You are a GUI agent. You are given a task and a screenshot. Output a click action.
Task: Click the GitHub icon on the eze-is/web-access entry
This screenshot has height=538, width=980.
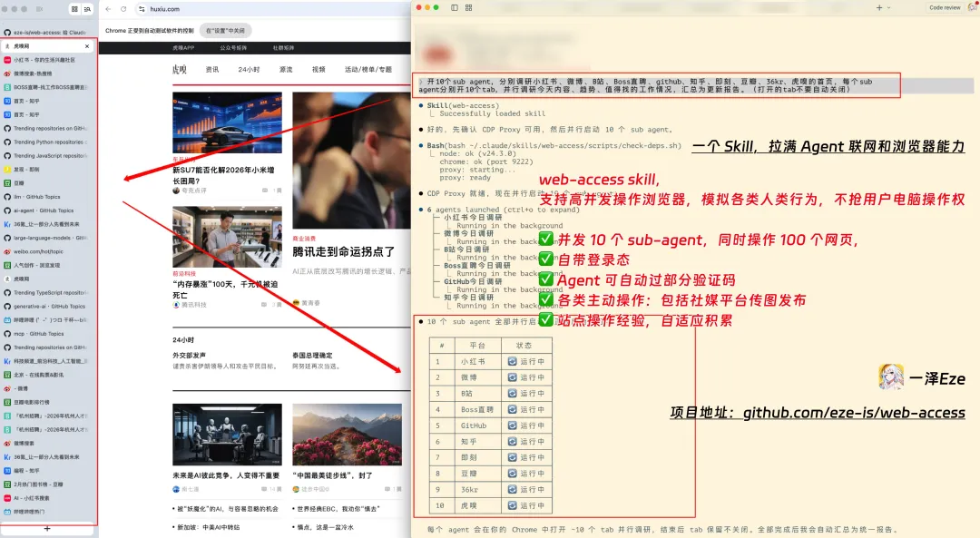[7, 32]
